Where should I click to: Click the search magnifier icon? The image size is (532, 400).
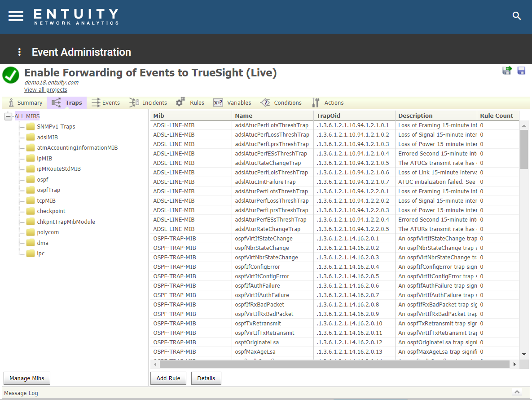coord(516,16)
